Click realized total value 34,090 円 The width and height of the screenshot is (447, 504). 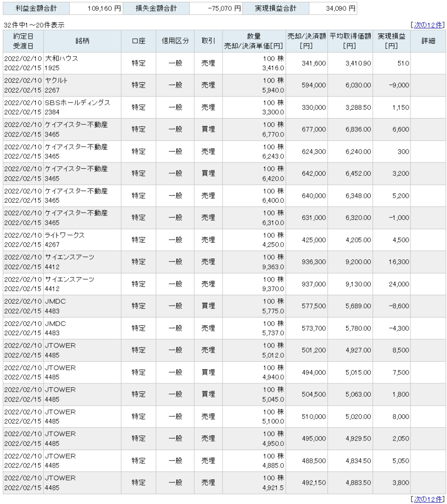coord(341,9)
